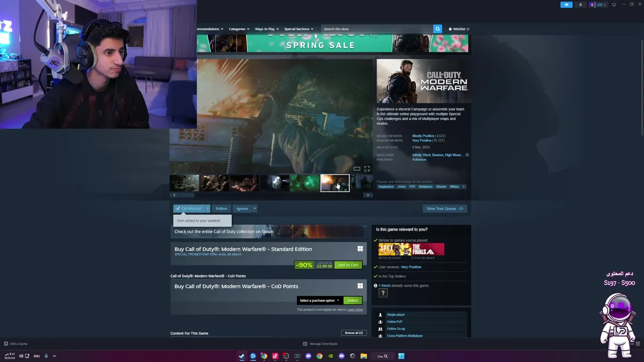Click the Online Co-op feature icon
The image size is (644, 362).
click(x=380, y=329)
